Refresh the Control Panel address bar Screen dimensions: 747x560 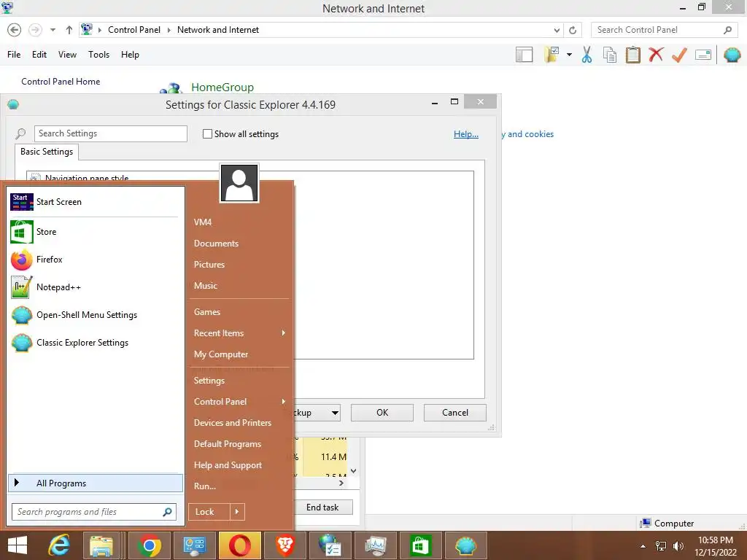click(573, 30)
